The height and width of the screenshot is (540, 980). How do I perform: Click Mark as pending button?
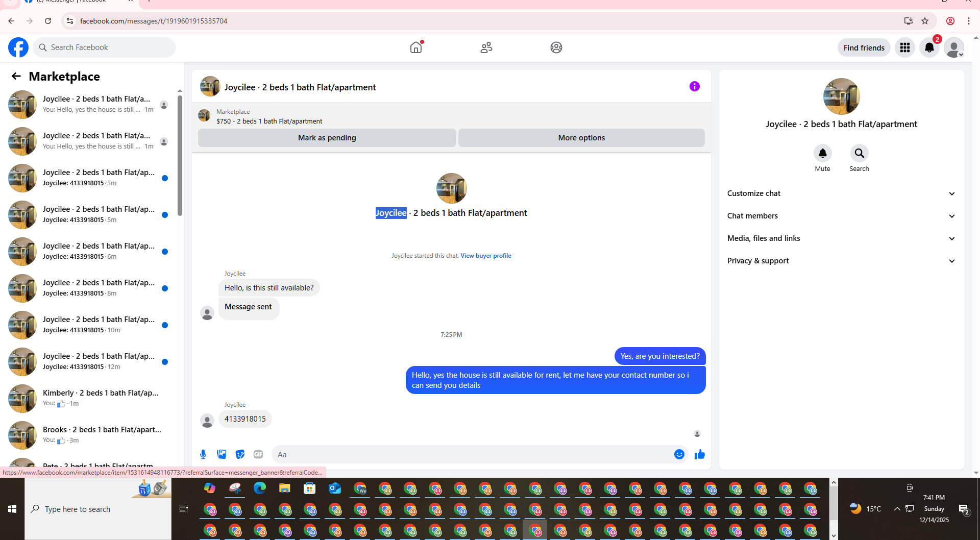coord(327,138)
